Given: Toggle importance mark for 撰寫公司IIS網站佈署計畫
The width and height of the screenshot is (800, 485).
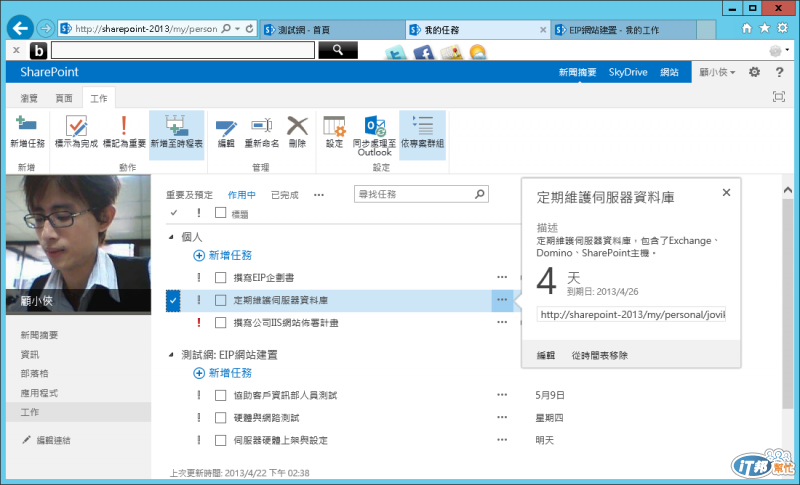Looking at the screenshot, I should tap(199, 322).
